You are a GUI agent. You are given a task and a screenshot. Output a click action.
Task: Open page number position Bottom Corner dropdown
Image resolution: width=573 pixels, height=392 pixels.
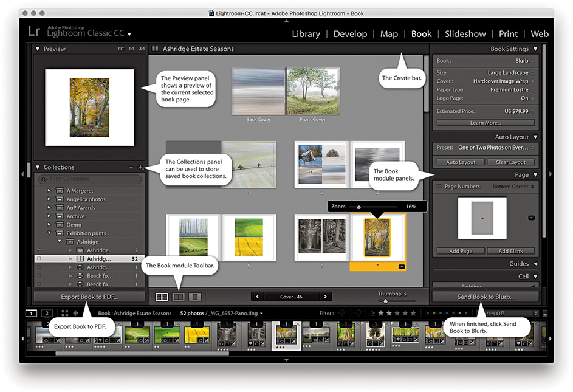tap(513, 187)
